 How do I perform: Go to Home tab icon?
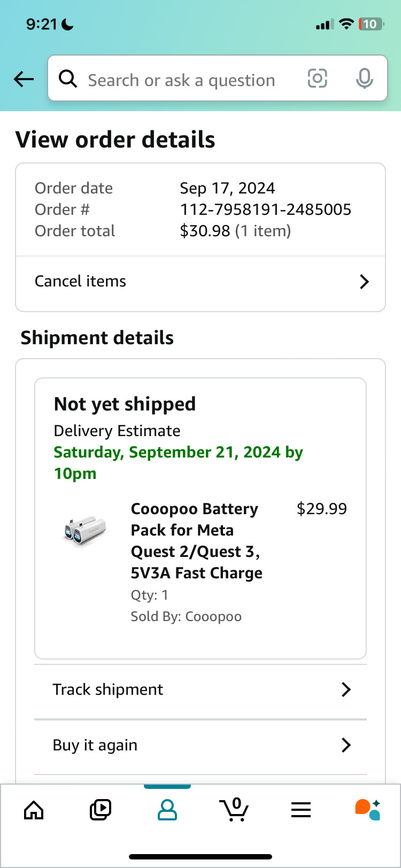pos(34,810)
